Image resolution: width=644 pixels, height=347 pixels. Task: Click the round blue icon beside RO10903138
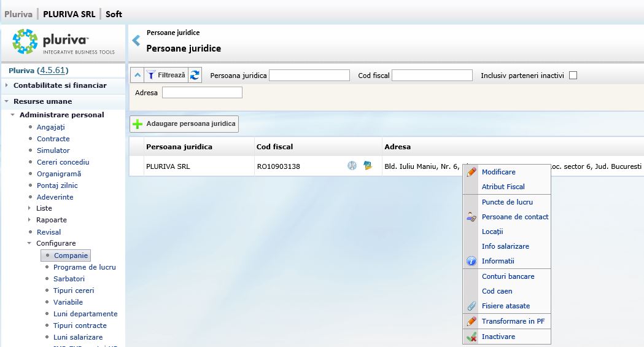point(352,166)
